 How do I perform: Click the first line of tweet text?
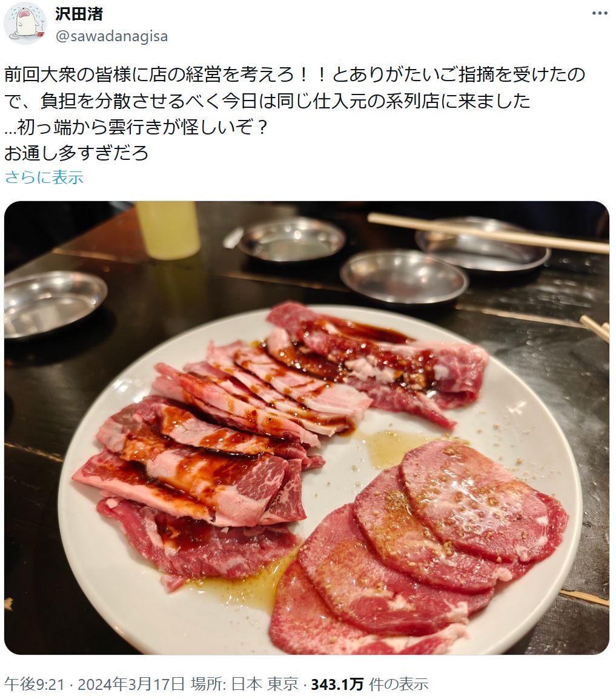294,75
